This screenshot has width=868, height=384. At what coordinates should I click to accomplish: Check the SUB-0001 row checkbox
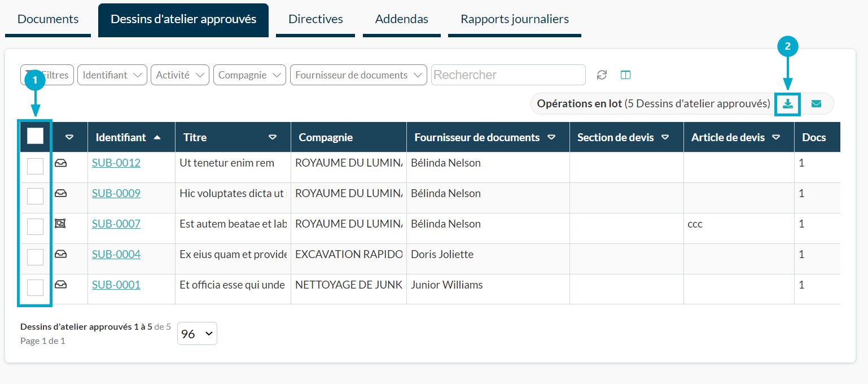coord(35,288)
